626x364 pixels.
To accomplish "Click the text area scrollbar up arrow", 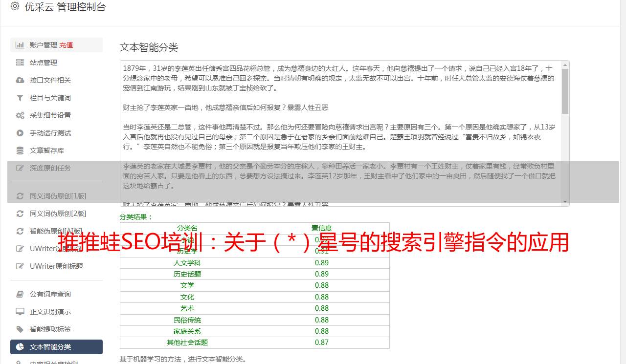I will (x=565, y=65).
